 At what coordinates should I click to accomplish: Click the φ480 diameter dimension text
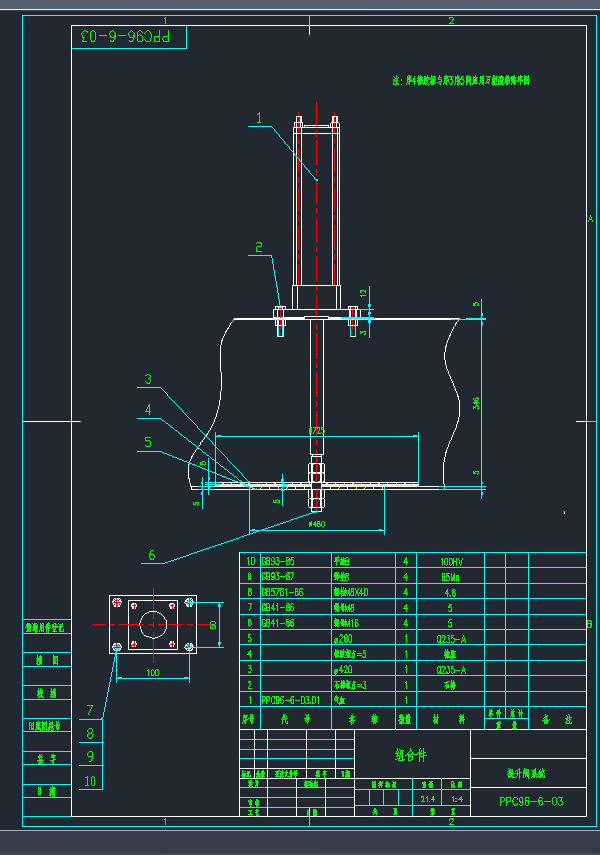point(317,524)
